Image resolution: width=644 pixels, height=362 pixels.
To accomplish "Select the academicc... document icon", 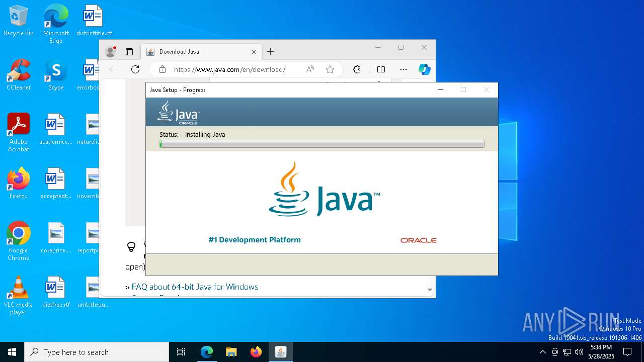I will point(56,130).
